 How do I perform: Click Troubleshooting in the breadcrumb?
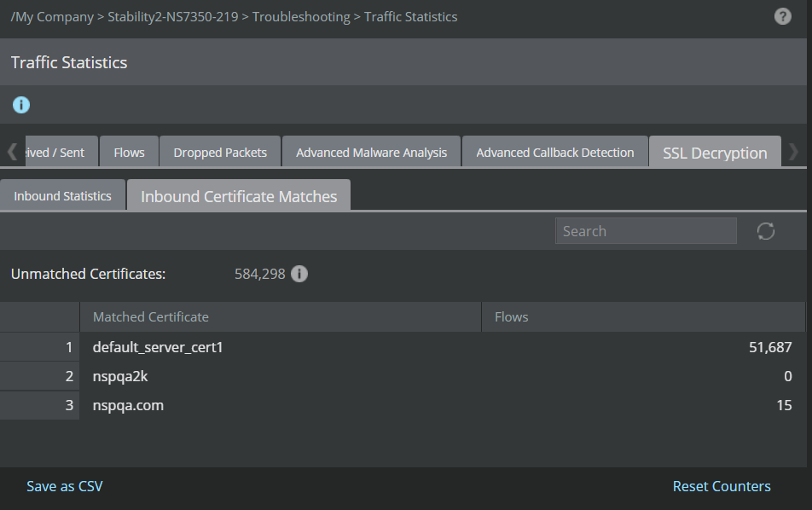(301, 16)
